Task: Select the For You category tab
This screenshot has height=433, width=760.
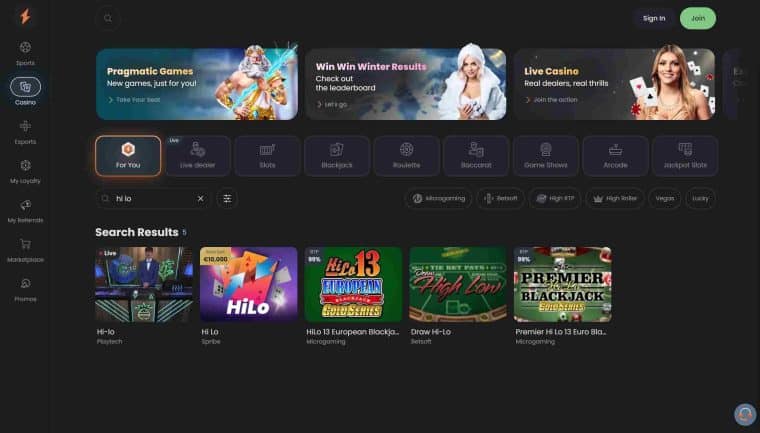Action: click(x=128, y=156)
